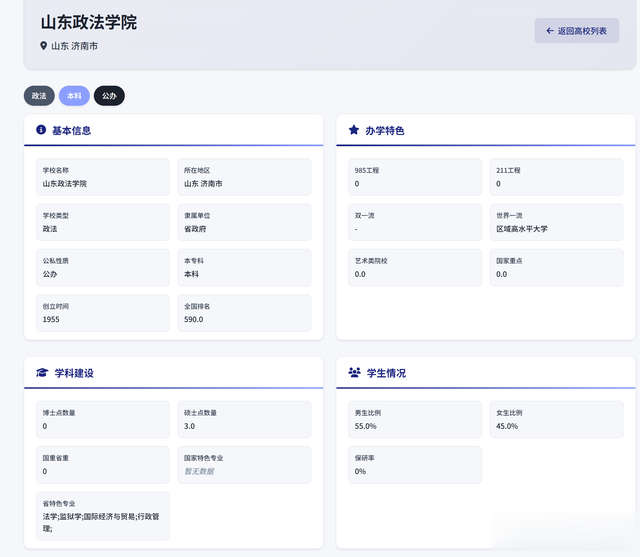Click 省政府 value under 隶属单位
Image resolution: width=640 pixels, height=557 pixels.
[x=195, y=229]
